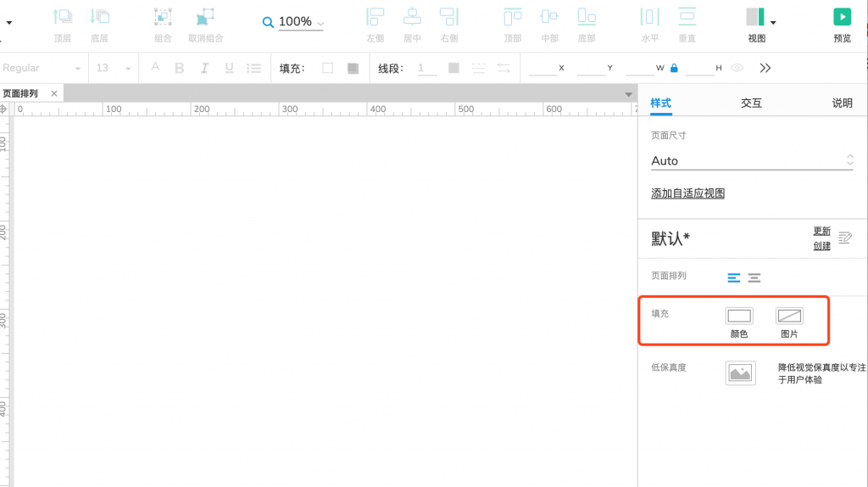Choose the 图片 (image) fill icon
Image resolution: width=868 pixels, height=487 pixels.
pyautogui.click(x=789, y=316)
